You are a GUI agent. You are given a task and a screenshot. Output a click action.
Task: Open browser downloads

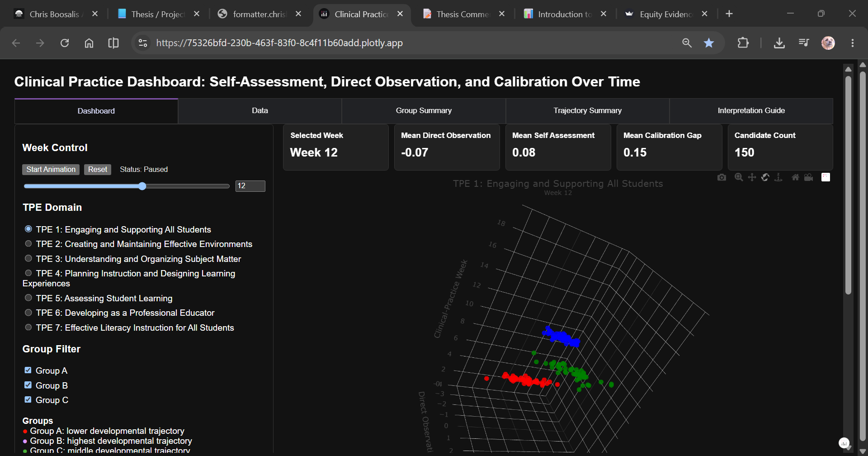[779, 43]
